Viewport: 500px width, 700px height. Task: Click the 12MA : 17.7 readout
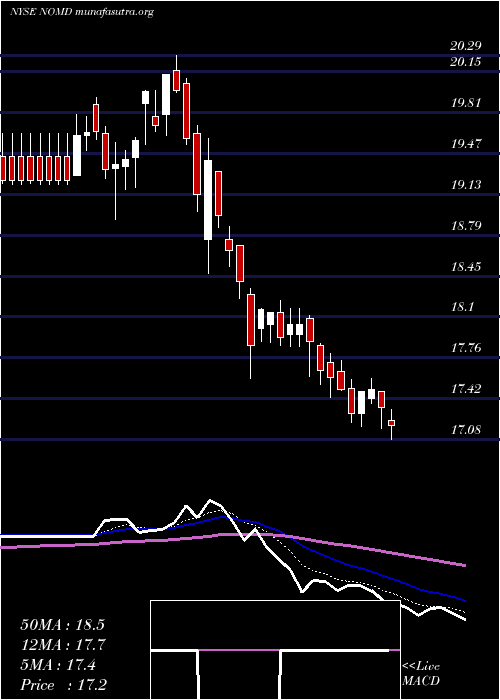pyautogui.click(x=62, y=645)
